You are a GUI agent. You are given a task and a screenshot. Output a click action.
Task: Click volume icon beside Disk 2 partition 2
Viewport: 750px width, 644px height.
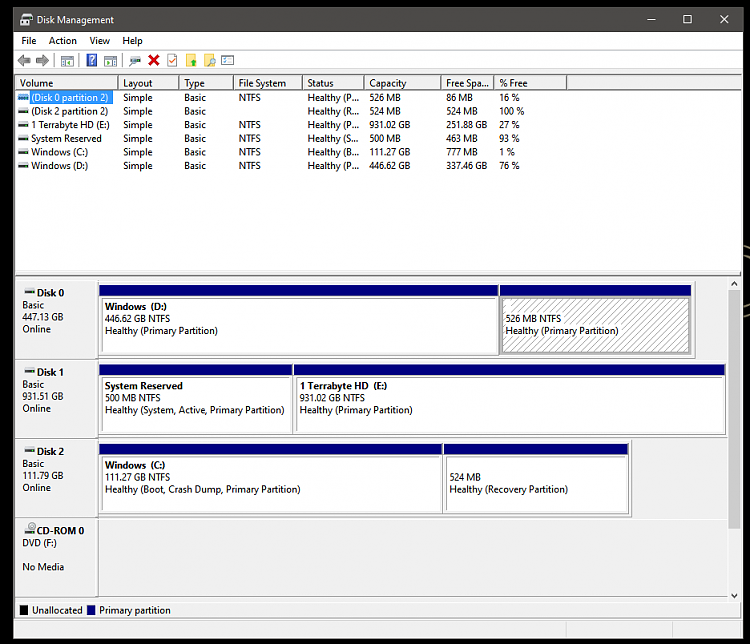pos(23,111)
